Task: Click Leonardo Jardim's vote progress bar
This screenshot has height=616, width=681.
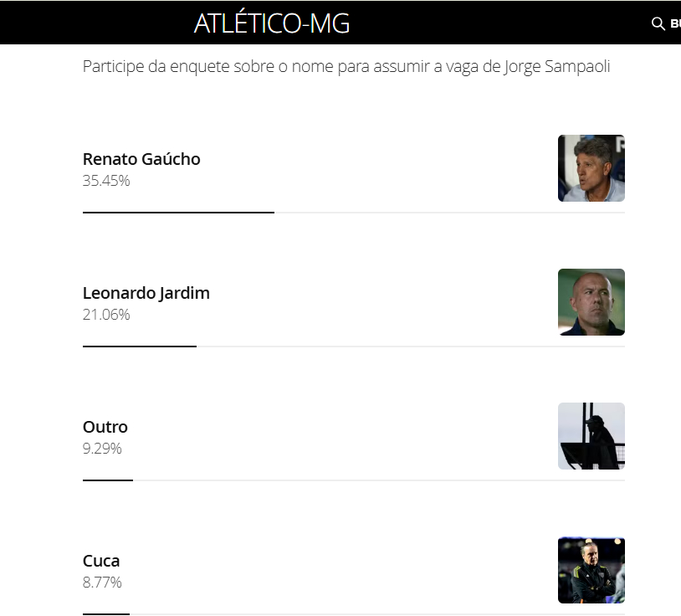Action: [140, 346]
